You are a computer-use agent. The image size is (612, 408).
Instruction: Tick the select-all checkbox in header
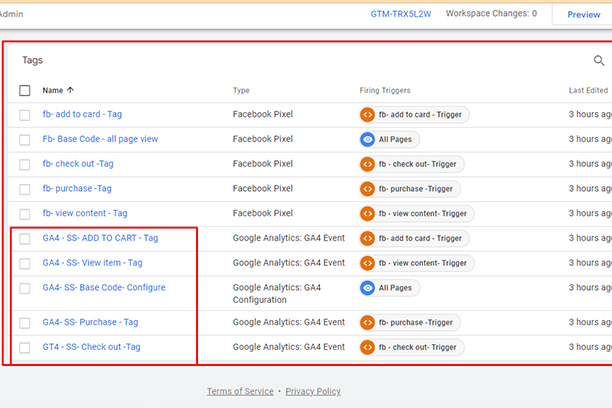tap(25, 90)
